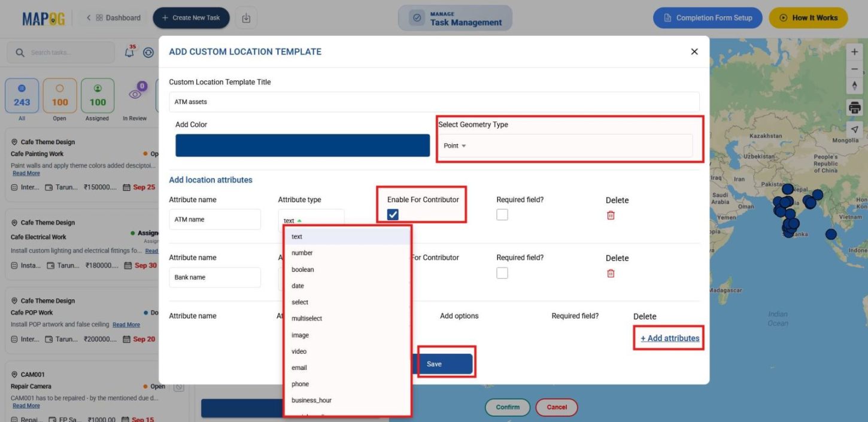Click the dark blue Add Color swatch
This screenshot has height=422, width=868.
click(x=302, y=145)
